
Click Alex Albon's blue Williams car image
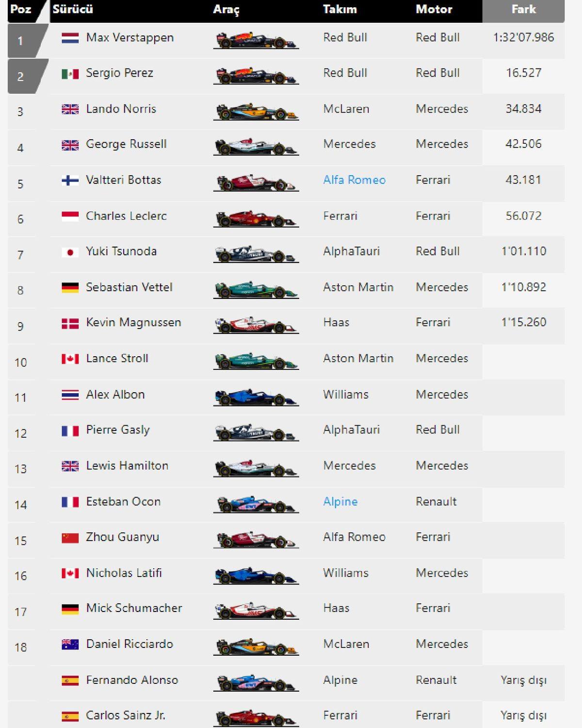click(x=256, y=397)
